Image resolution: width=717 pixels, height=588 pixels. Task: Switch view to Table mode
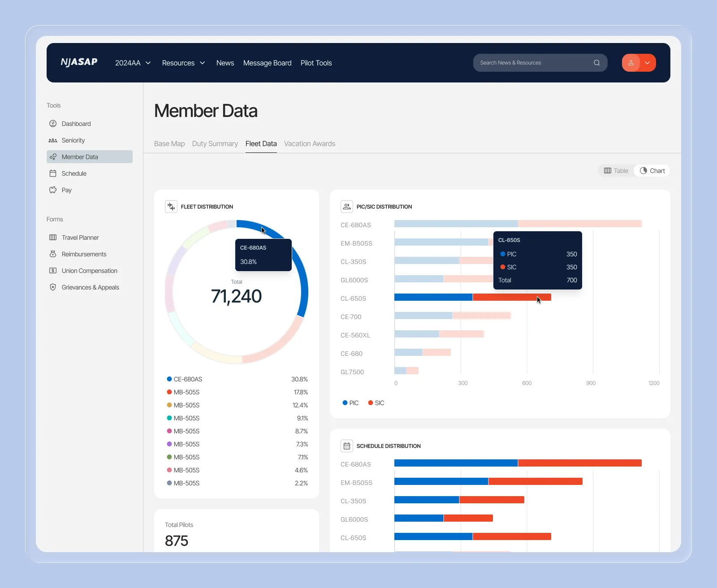616,170
